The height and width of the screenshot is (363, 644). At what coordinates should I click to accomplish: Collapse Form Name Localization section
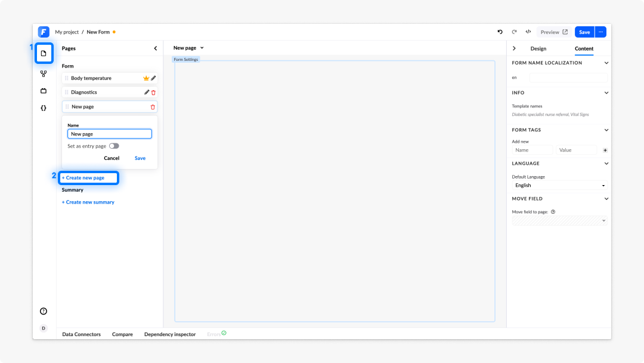pos(606,63)
